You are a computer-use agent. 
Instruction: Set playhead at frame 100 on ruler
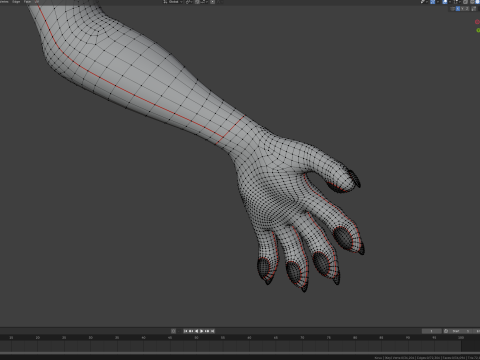pyautogui.click(x=461, y=338)
